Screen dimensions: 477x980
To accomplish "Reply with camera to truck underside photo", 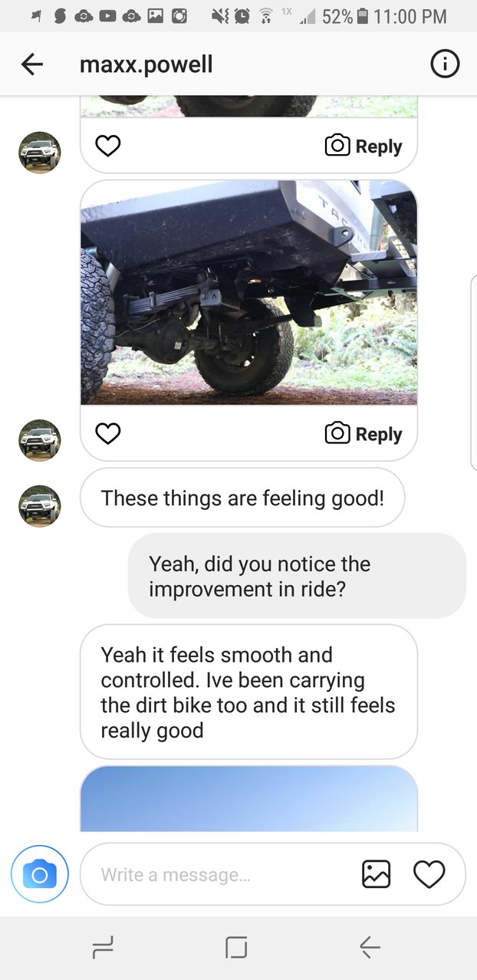I will click(364, 434).
